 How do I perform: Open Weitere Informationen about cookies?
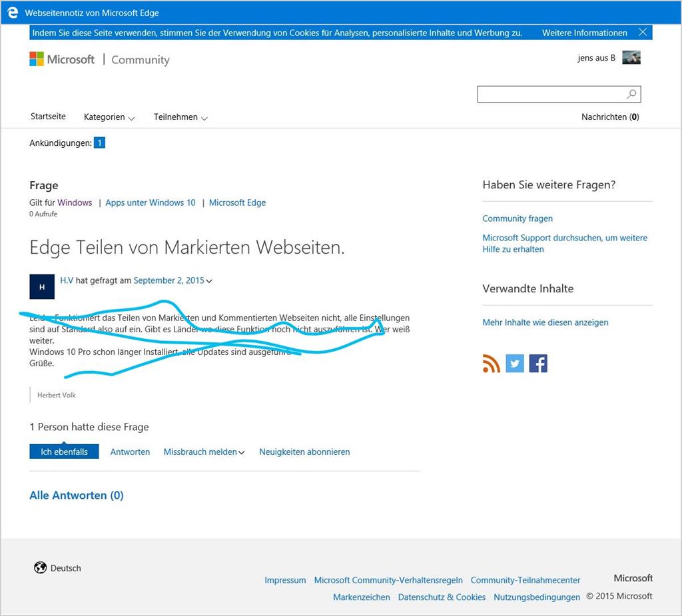coord(585,33)
